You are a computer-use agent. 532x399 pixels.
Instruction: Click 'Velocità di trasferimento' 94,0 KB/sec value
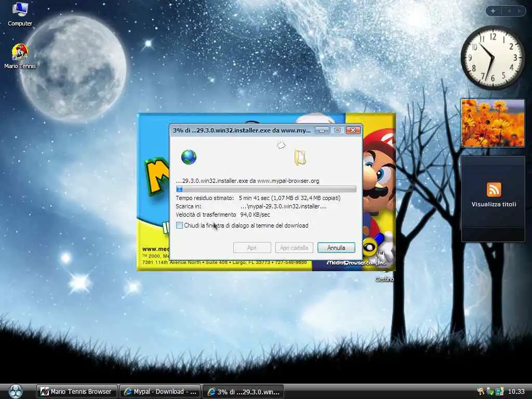255,215
